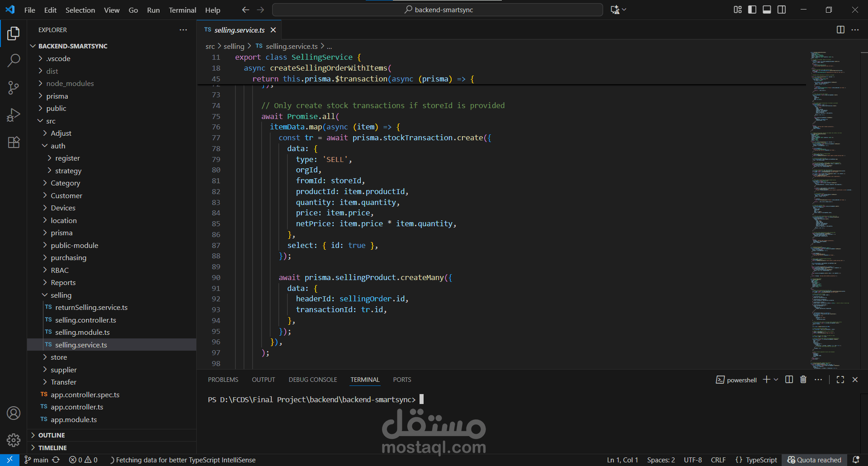Open the Accounts icon
This screenshot has height=466, width=868.
point(14,413)
